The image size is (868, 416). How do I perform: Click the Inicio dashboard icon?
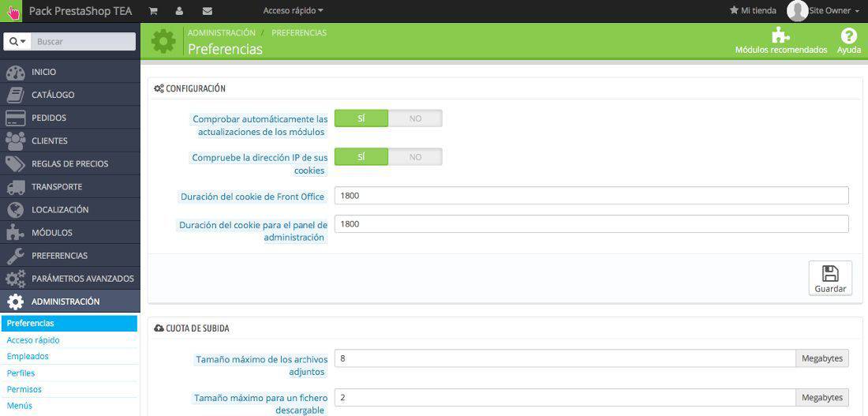pyautogui.click(x=16, y=73)
